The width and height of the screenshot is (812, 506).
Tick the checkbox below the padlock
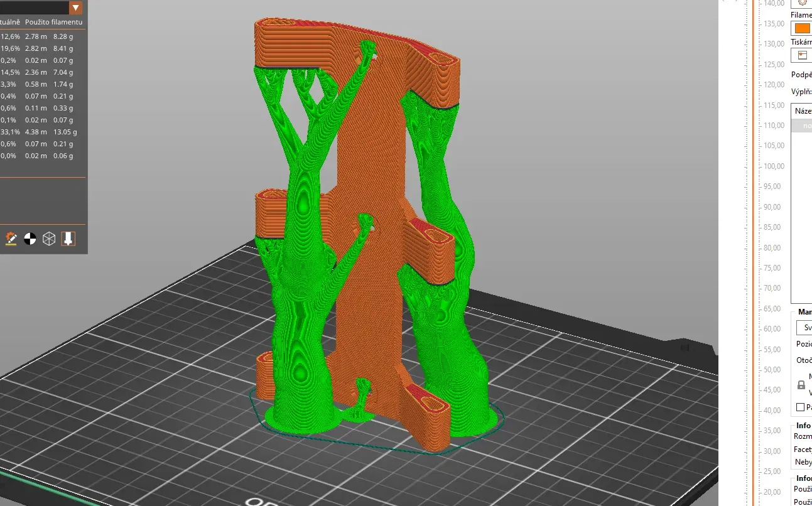[801, 407]
